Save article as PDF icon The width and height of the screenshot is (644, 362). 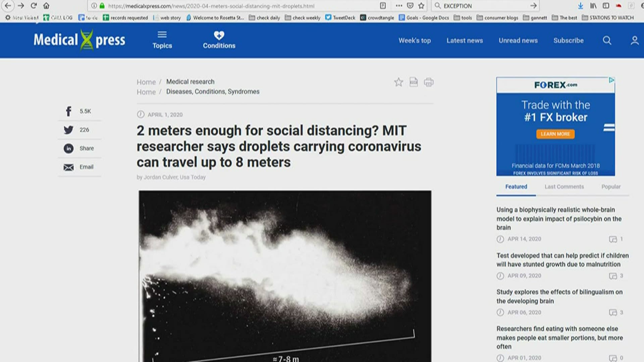click(x=414, y=82)
